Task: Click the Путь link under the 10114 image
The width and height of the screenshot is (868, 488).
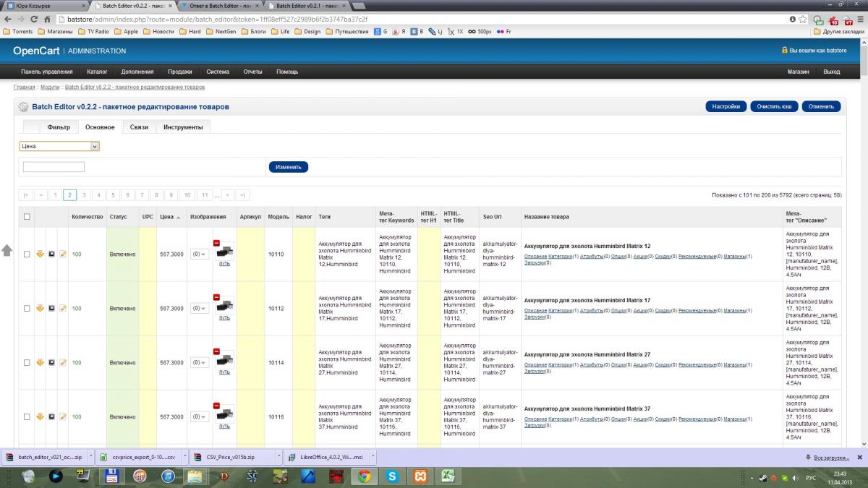Action: click(224, 372)
